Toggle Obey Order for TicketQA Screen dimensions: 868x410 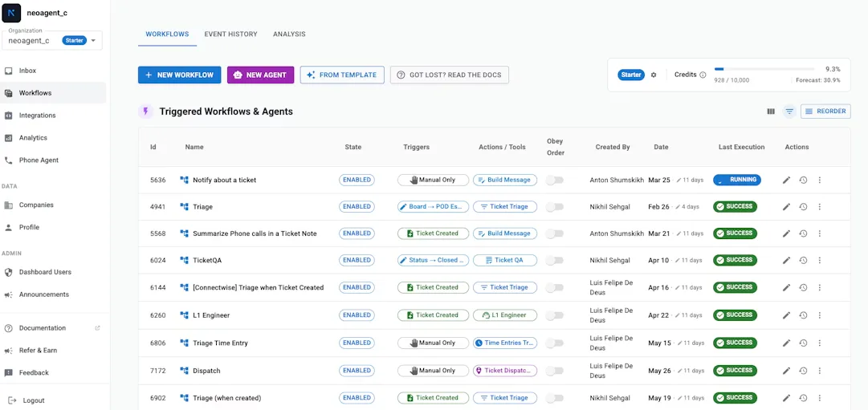click(554, 260)
